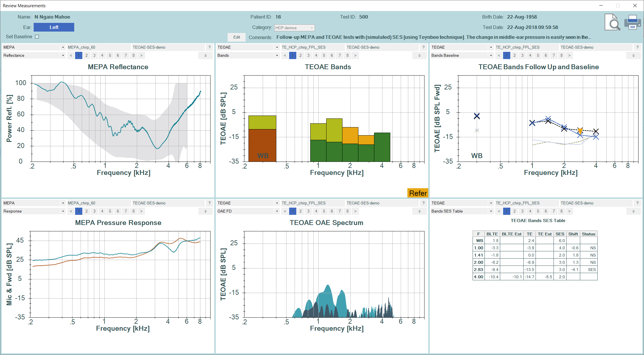Go to the next page in the OAE FD panel
This screenshot has height=355, width=644.
pos(355,211)
